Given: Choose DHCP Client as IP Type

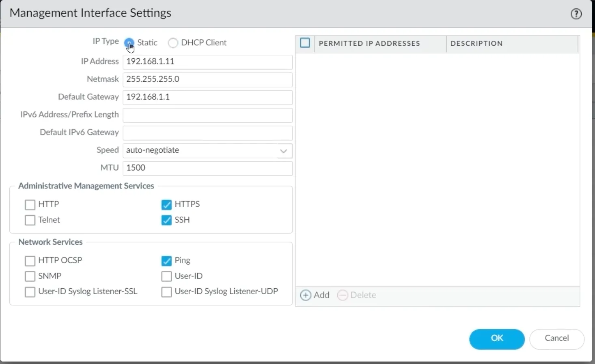Looking at the screenshot, I should point(172,43).
